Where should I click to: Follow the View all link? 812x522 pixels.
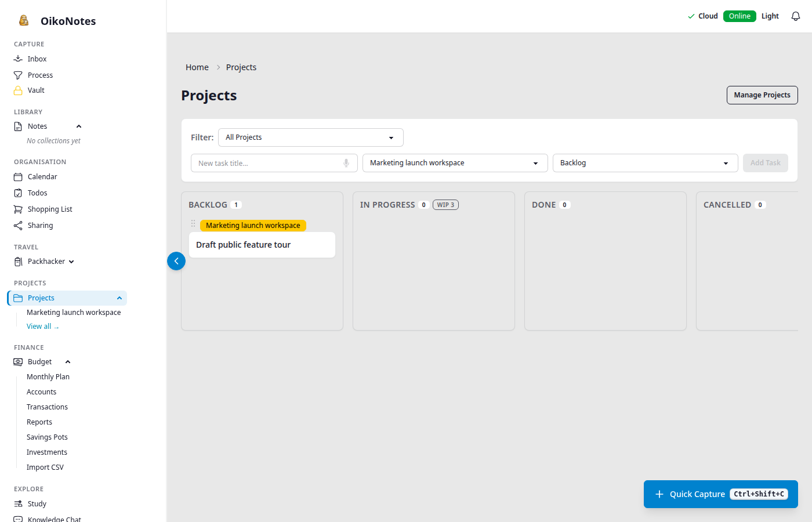click(x=43, y=327)
